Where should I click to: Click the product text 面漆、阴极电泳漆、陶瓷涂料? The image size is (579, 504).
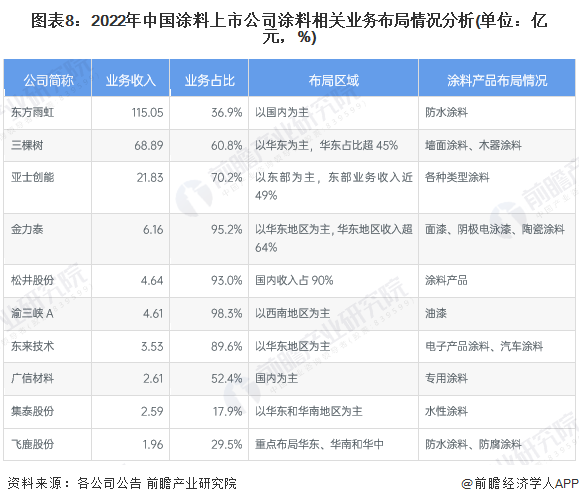point(495,229)
